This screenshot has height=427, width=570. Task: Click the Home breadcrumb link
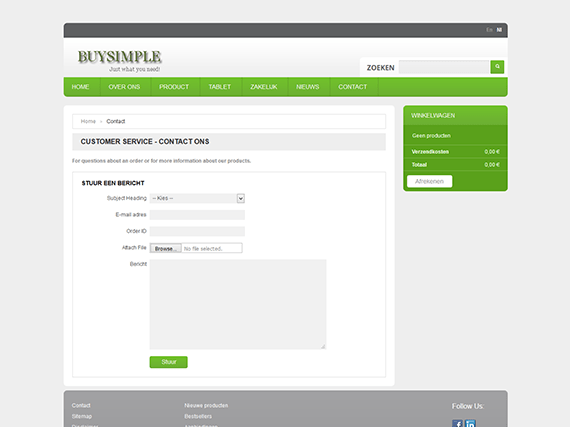tap(88, 121)
